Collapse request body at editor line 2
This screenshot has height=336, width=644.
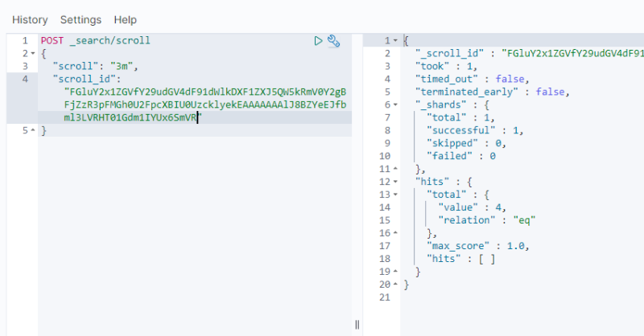point(33,53)
